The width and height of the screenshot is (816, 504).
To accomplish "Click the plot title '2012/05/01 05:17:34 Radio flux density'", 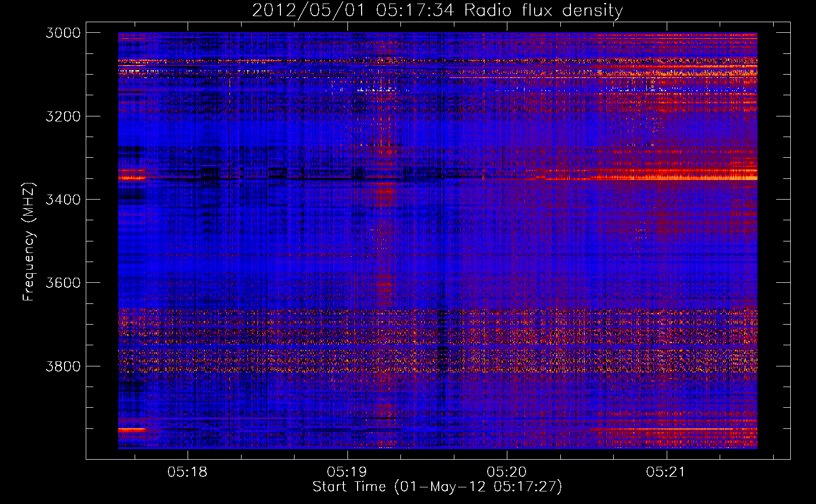I will pos(437,10).
